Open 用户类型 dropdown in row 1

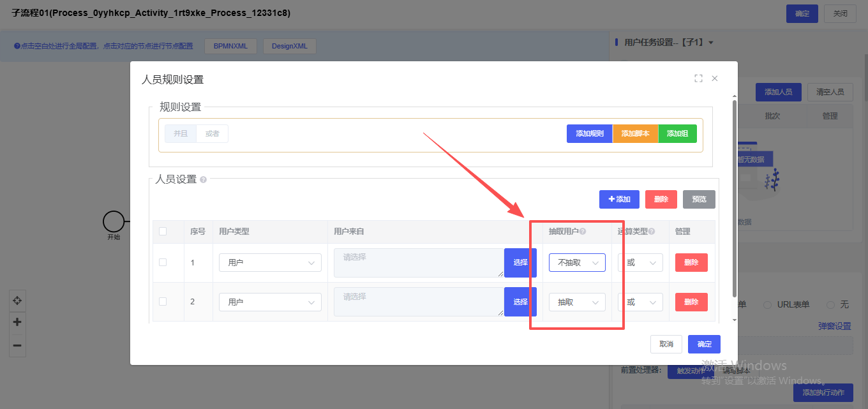[x=270, y=263]
